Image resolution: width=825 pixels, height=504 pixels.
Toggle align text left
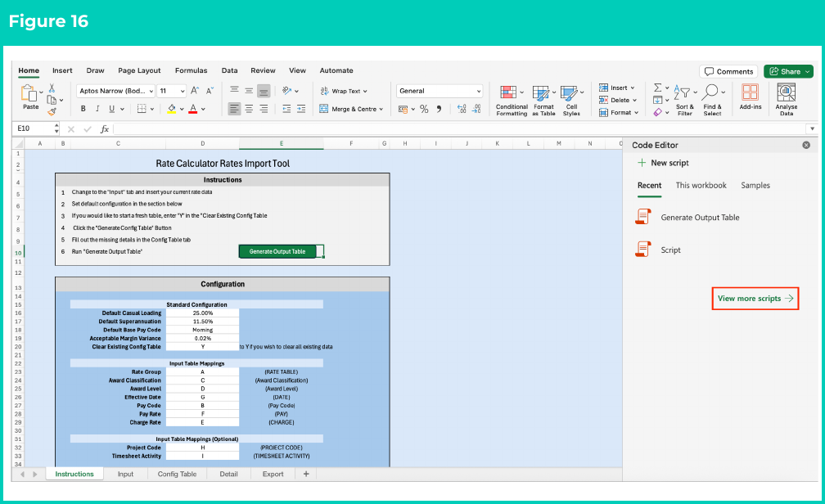click(x=234, y=108)
